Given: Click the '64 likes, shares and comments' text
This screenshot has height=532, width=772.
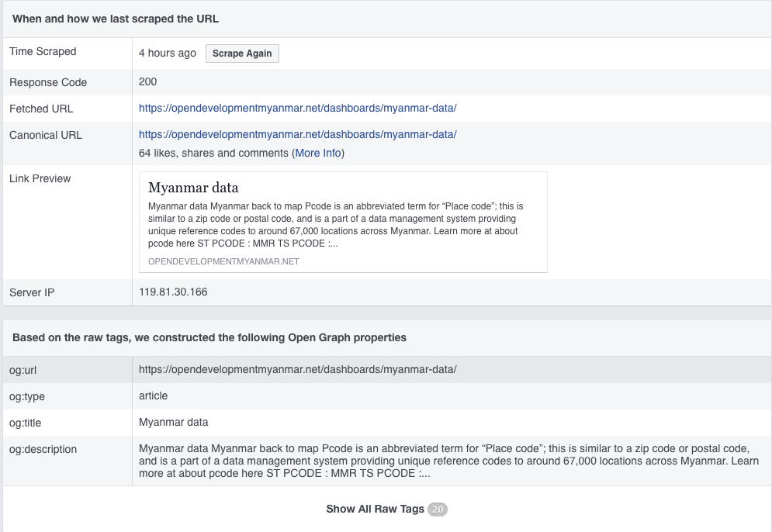Looking at the screenshot, I should tap(213, 153).
